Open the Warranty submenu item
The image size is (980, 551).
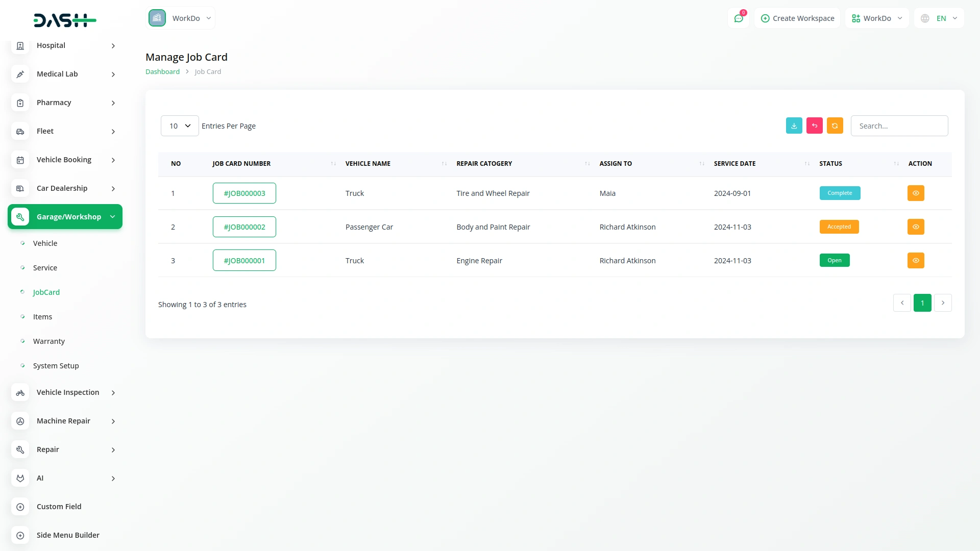tap(49, 341)
